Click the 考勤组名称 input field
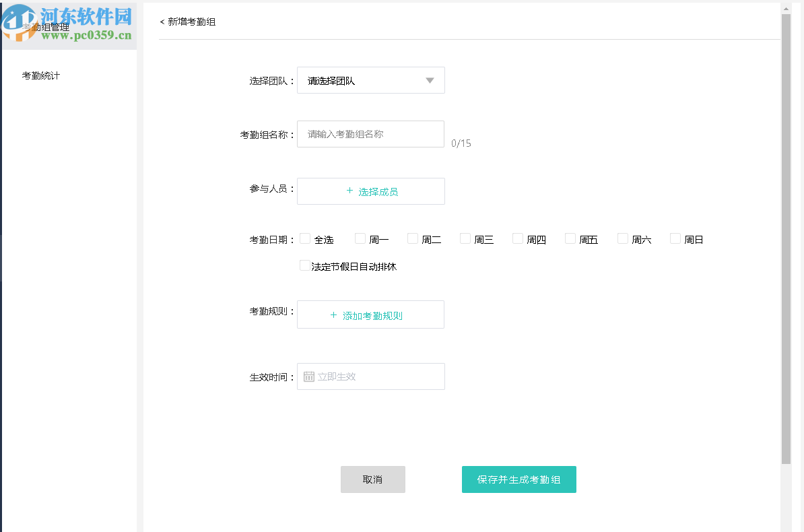 (x=370, y=134)
